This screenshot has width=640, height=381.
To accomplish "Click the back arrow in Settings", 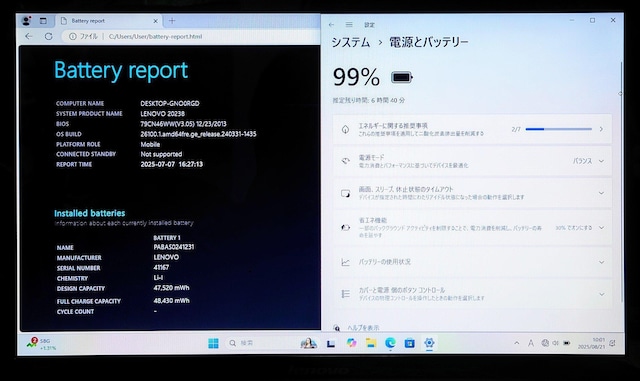I will point(331,25).
